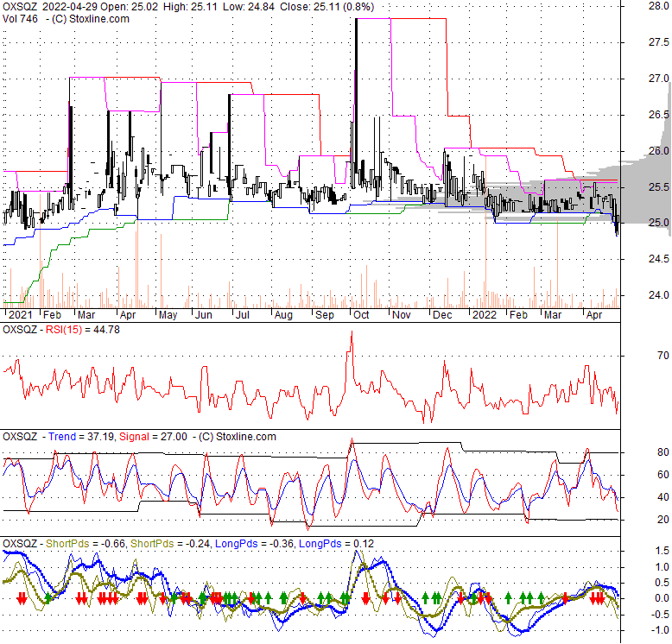Click the 28.0 price axis label
Image resolution: width=672 pixels, height=644 pixels.
coord(658,6)
